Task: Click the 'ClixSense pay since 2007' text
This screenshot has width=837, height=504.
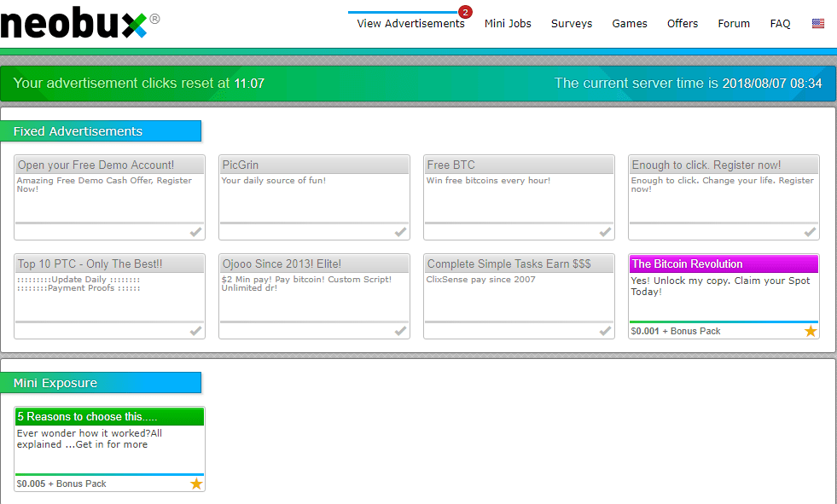Action: point(480,280)
